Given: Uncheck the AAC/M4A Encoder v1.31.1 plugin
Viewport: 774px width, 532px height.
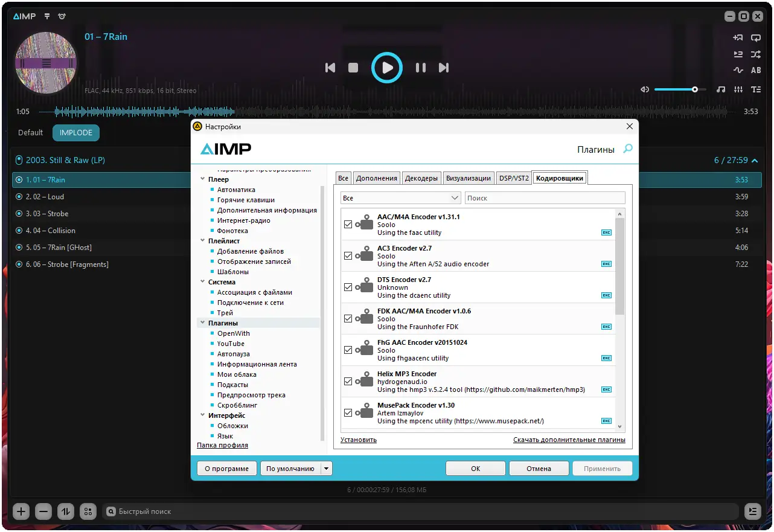Looking at the screenshot, I should coord(348,225).
